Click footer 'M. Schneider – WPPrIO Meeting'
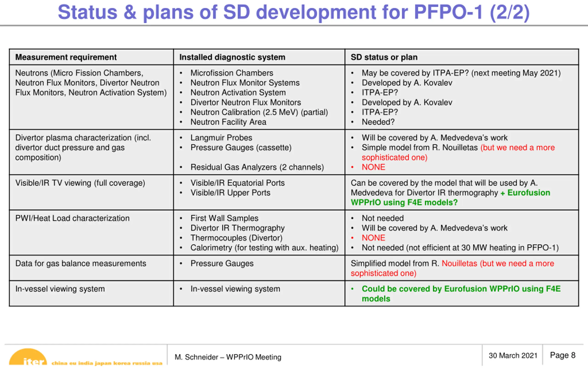588x368 pixels. [x=228, y=357]
